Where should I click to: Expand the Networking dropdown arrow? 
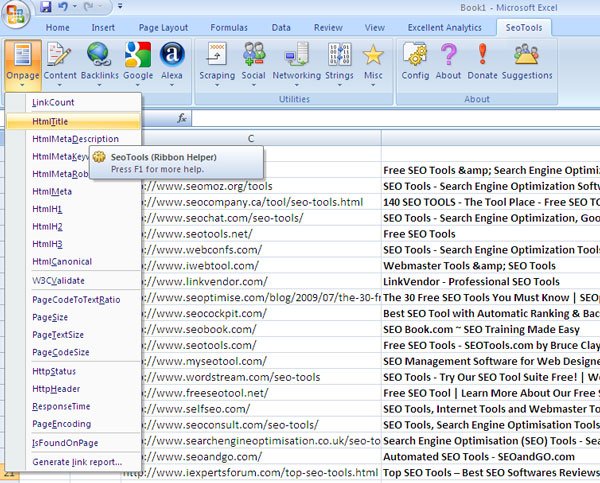pos(297,85)
